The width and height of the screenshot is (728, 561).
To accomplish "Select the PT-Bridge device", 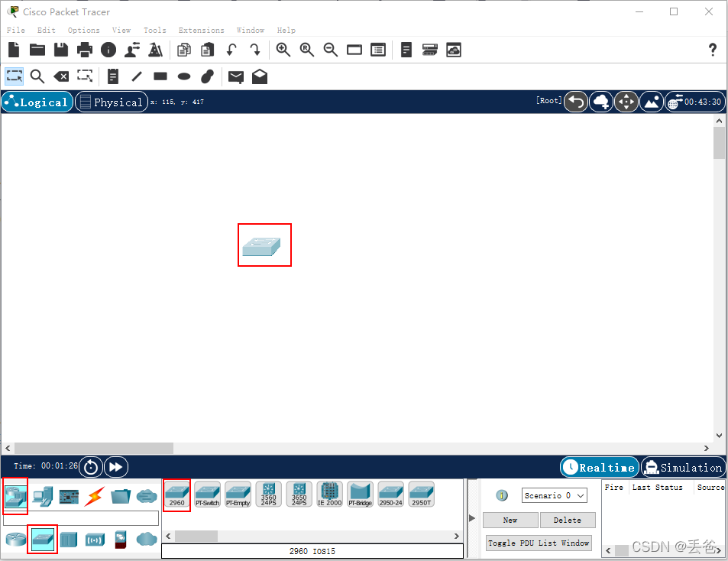I will pos(361,495).
